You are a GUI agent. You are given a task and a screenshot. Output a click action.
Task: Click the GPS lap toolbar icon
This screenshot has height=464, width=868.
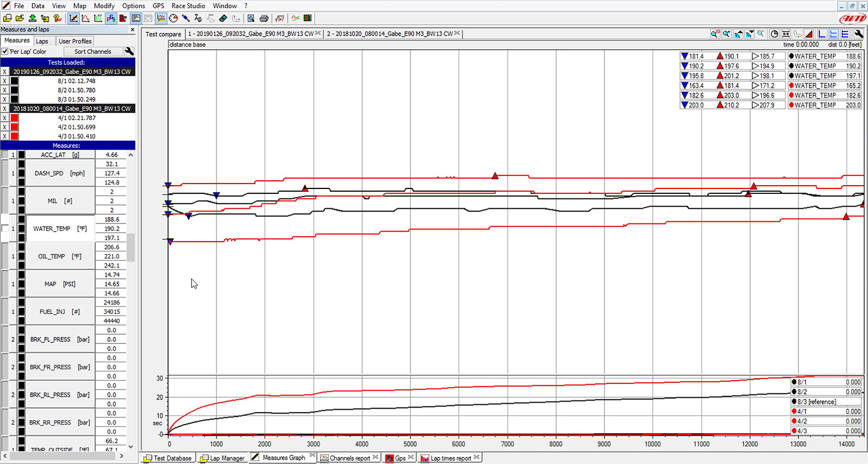tap(111, 18)
